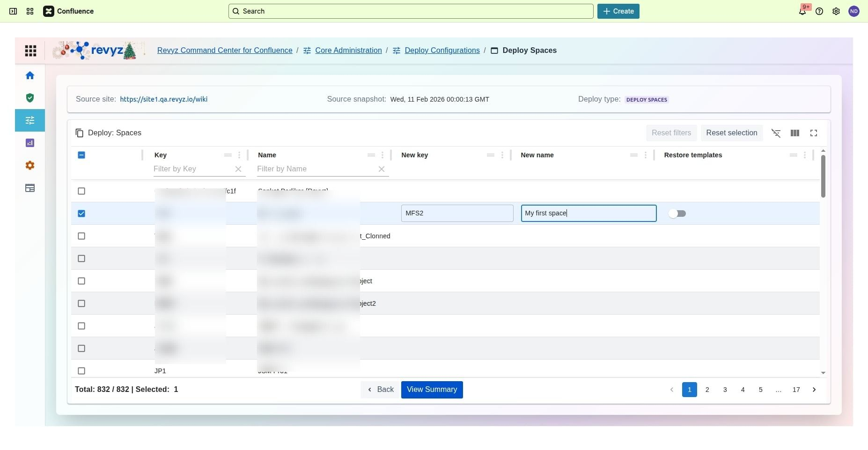Open the Key column actions menu
This screenshot has width=868, height=450.
pos(239,155)
